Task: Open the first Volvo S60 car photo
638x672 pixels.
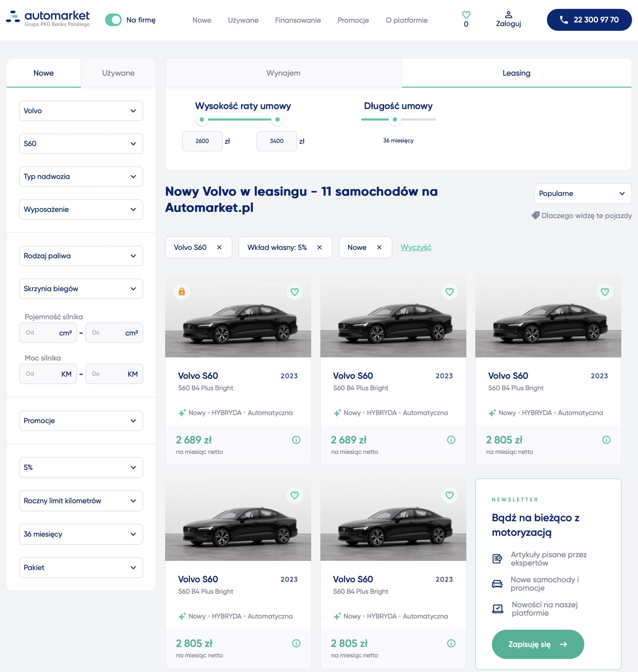Action: [238, 316]
